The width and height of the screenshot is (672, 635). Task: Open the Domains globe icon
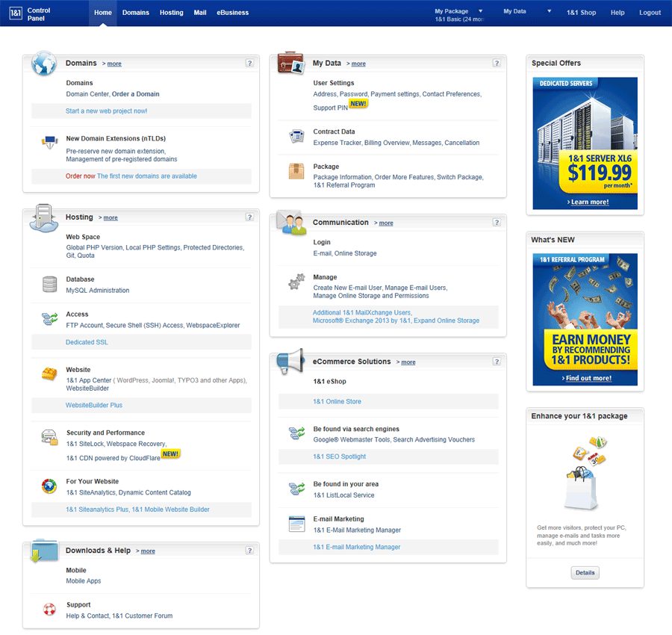click(44, 63)
